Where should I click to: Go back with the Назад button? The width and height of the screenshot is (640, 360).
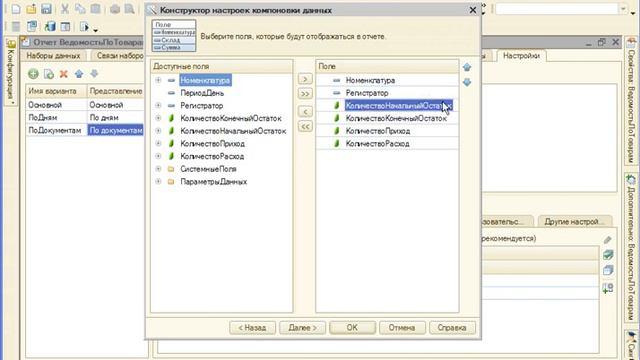pos(252,328)
